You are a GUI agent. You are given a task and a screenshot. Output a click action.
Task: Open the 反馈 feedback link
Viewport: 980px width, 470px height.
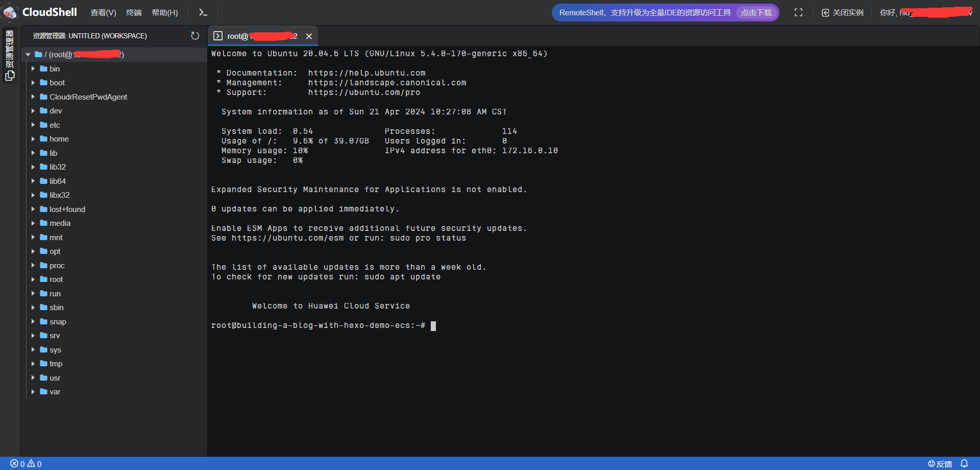940,463
